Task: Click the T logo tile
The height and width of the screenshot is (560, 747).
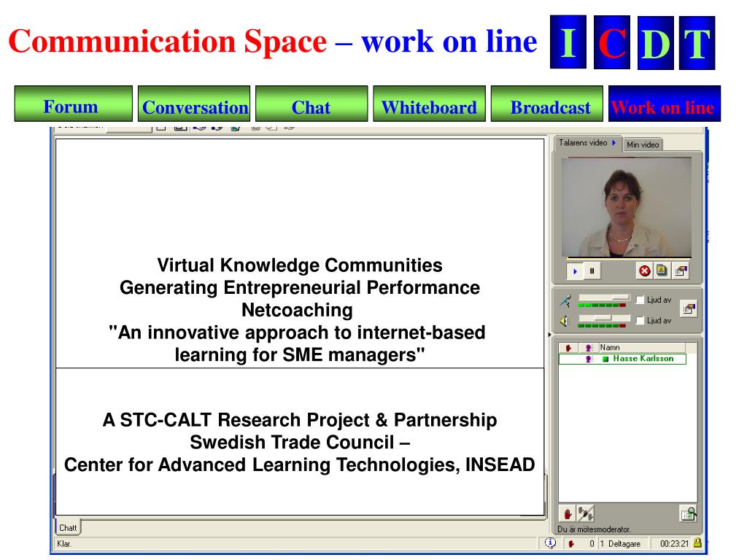Action: (x=697, y=42)
